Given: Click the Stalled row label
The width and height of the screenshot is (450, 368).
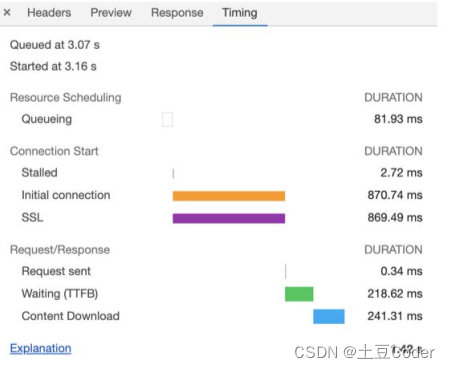Looking at the screenshot, I should (x=39, y=173).
